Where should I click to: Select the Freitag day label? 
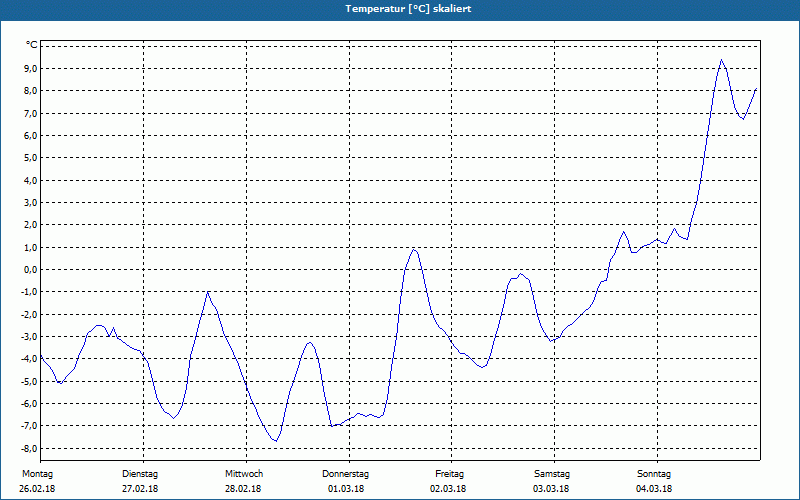tap(449, 474)
